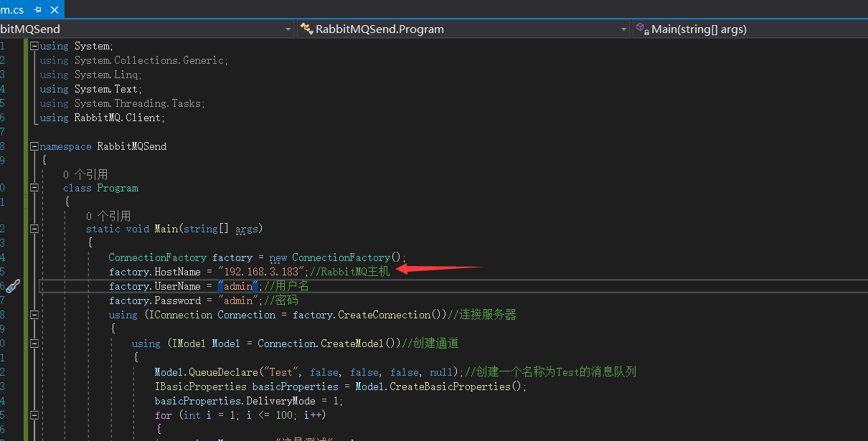Click the "192.168.3.183" host string
This screenshot has width=868, height=441.
262,272
